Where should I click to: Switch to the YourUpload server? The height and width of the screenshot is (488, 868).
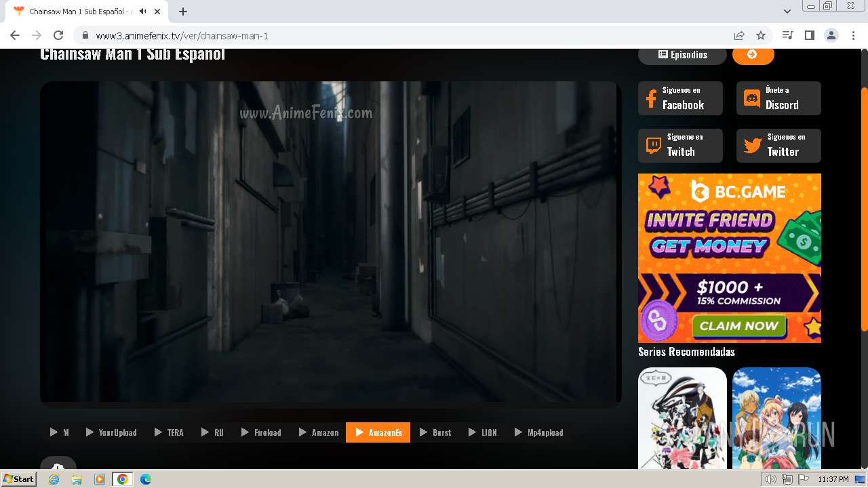(111, 432)
